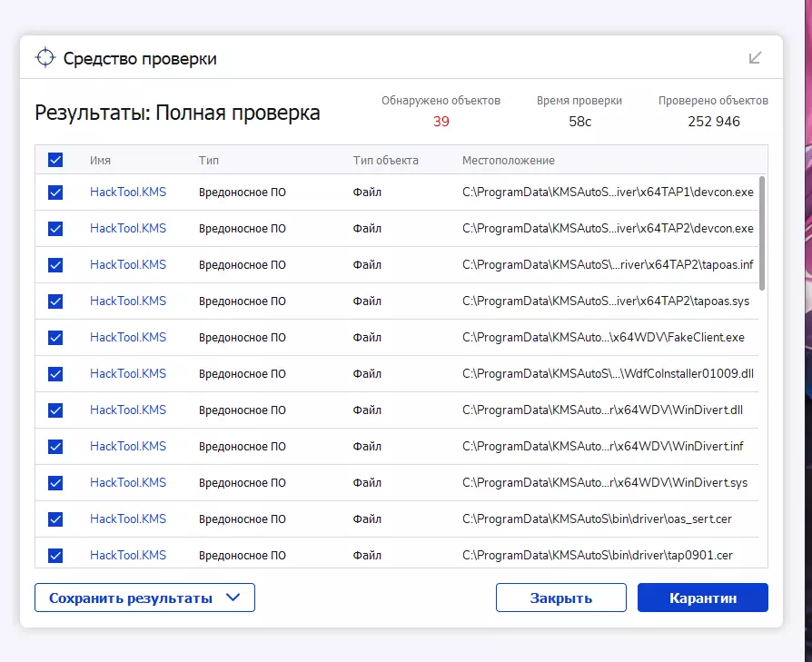Open the Сохранить результаты dropdown
This screenshot has height=662, width=812.
[144, 598]
